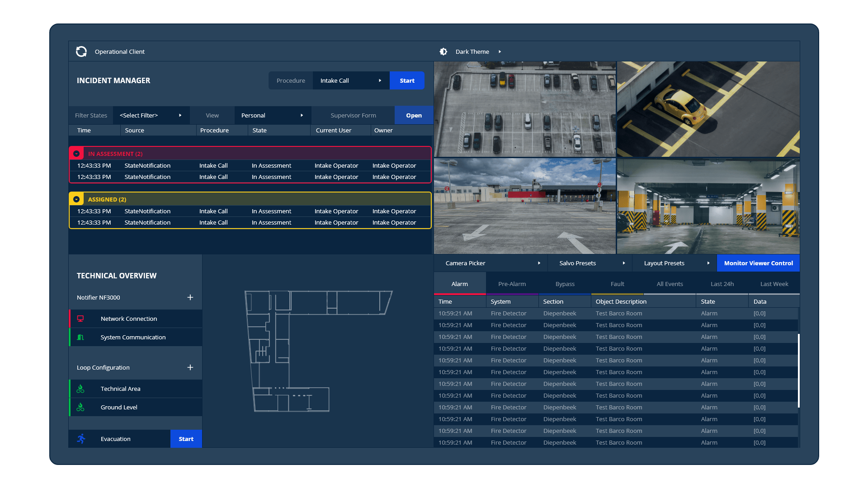Open the Intake Call procedure dropdown
868x488 pixels.
point(351,80)
